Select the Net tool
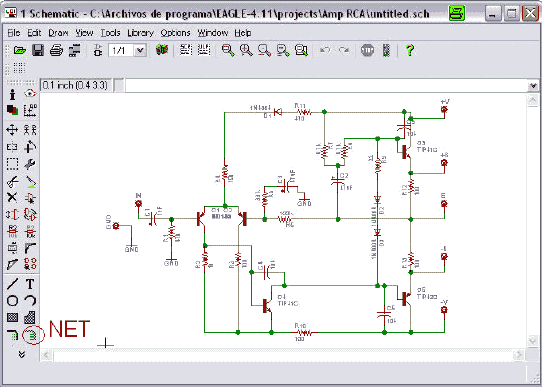 tap(33, 335)
